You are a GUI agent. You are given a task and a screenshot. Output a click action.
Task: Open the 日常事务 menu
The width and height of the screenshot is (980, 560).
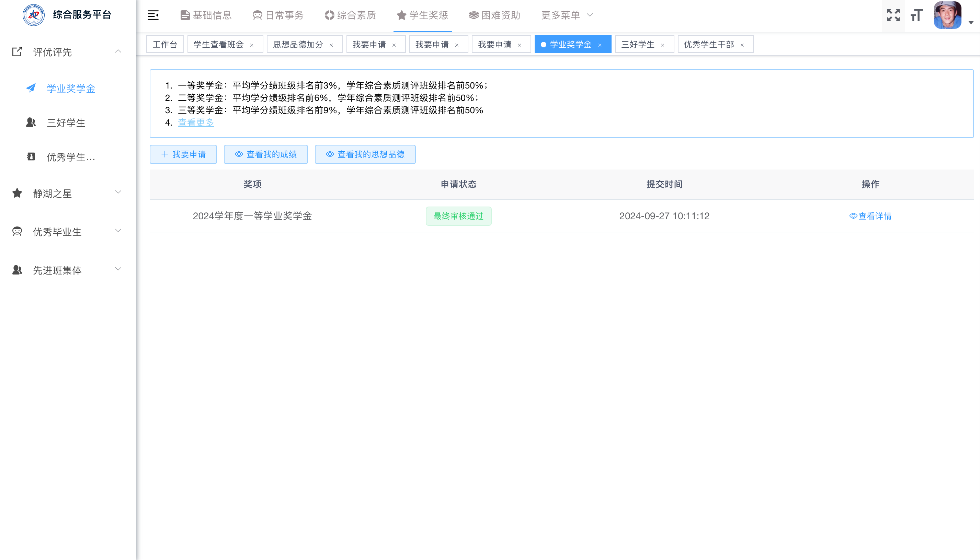278,15
